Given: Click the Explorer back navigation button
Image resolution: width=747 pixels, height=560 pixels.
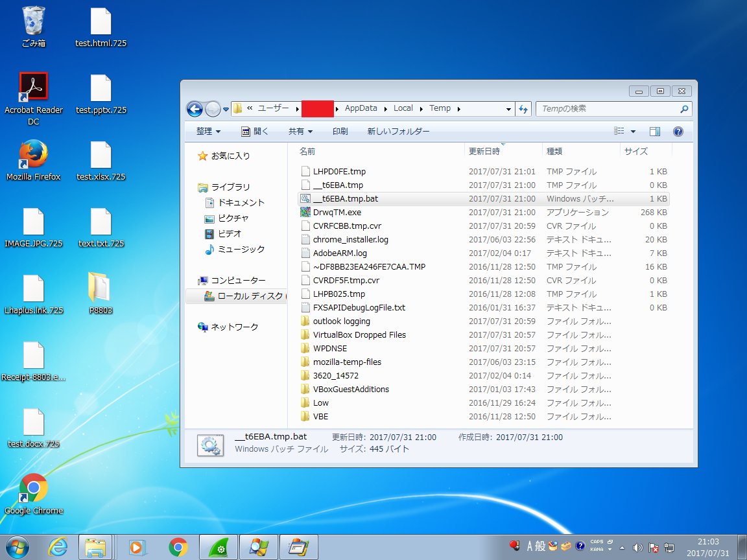Looking at the screenshot, I should click(195, 109).
